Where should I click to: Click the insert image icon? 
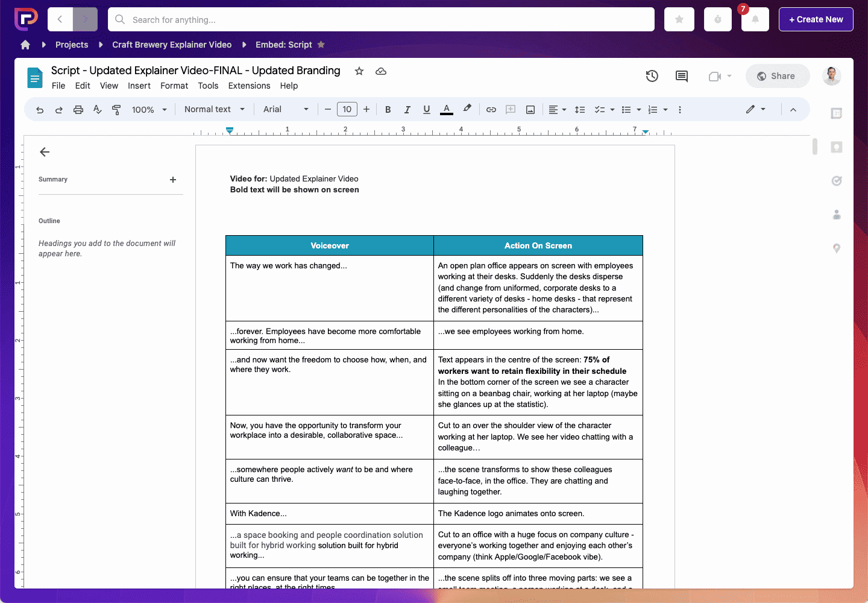tap(530, 110)
